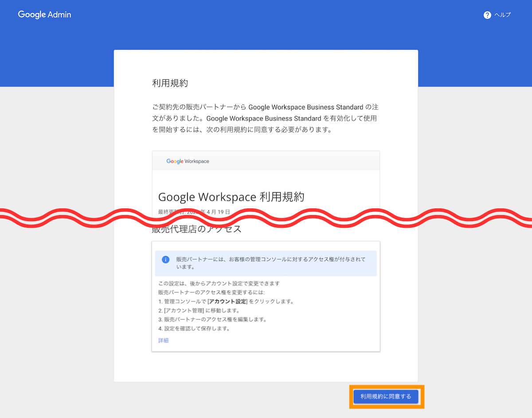The width and height of the screenshot is (532, 418).
Task: Click the 利用規約に同意する button
Action: 386,396
